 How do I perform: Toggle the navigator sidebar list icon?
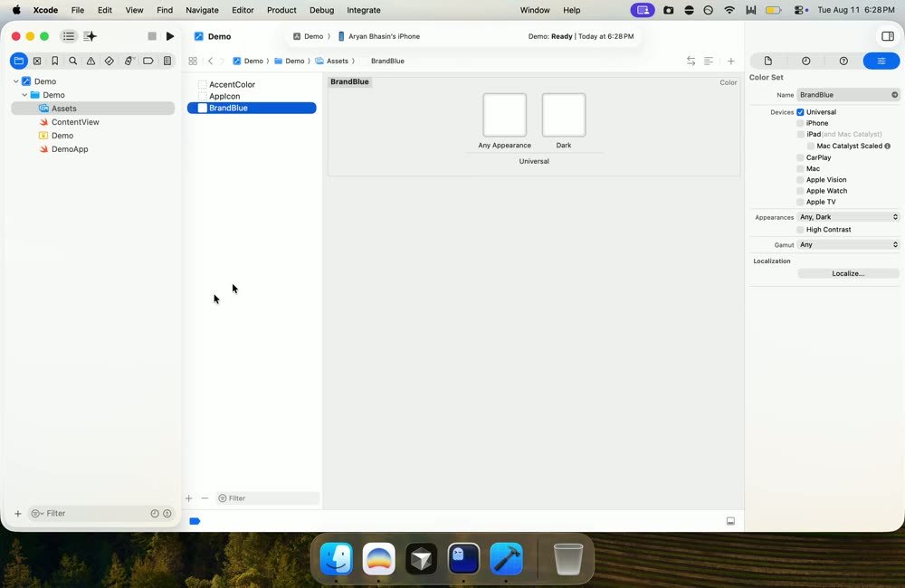(69, 36)
